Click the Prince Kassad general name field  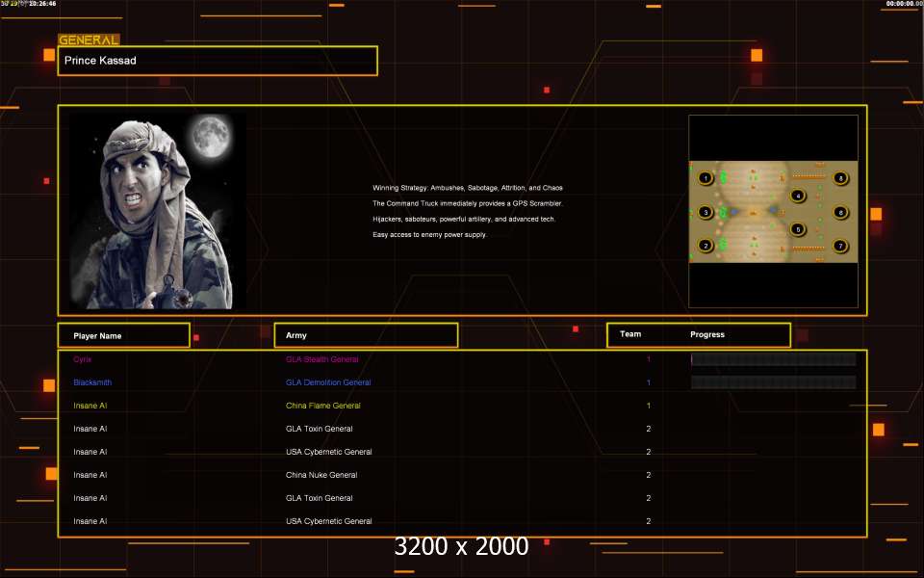[217, 61]
